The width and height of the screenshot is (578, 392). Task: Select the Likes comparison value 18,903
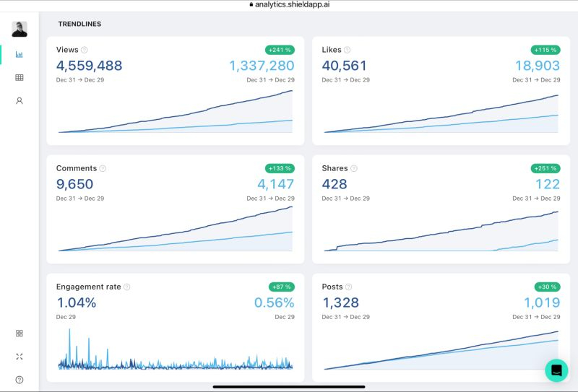[x=538, y=66]
